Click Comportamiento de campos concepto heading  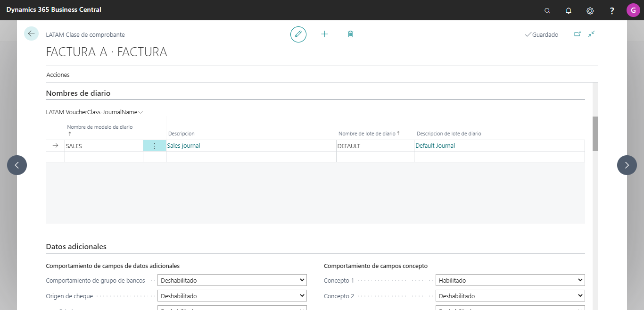point(376,266)
